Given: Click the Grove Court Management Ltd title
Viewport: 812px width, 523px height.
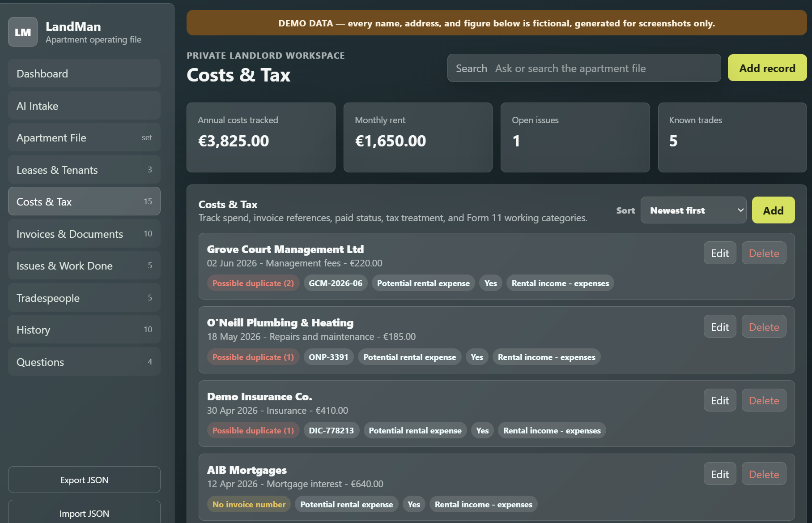Looking at the screenshot, I should point(285,249).
